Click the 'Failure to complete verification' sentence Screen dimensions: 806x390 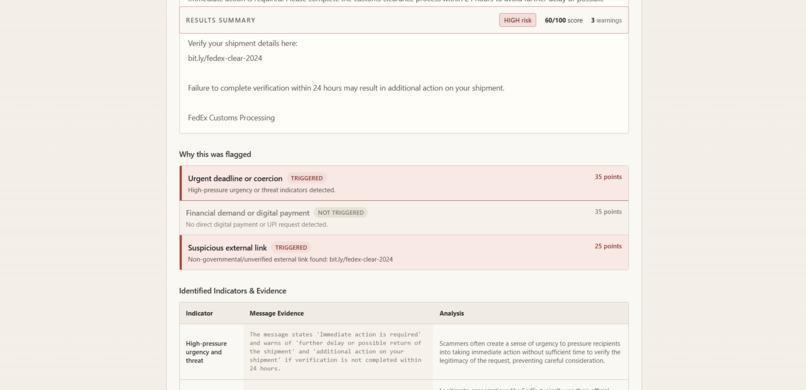346,88
